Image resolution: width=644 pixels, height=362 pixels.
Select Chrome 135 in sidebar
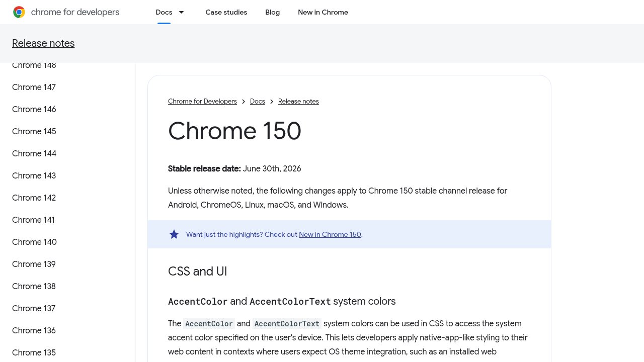click(x=34, y=352)
